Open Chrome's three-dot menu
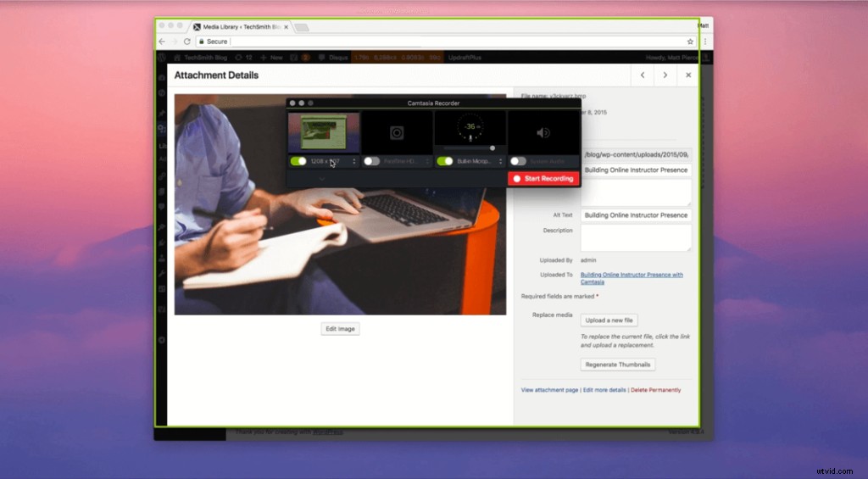 point(705,42)
